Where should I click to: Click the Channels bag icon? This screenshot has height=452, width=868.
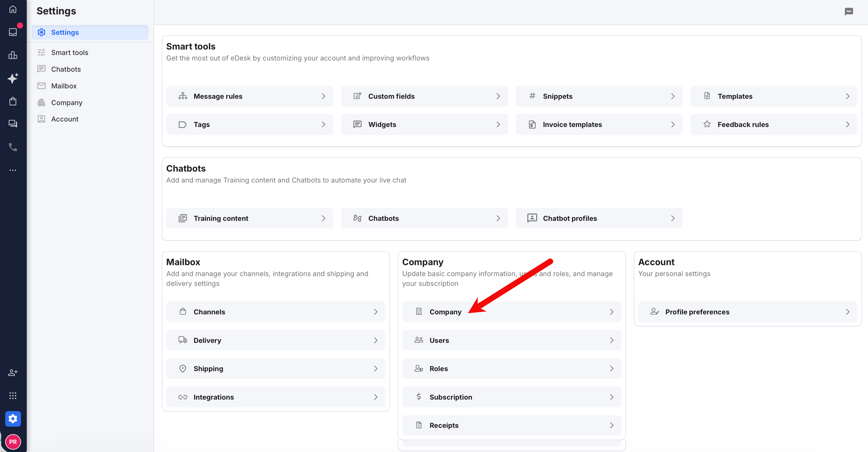(183, 312)
